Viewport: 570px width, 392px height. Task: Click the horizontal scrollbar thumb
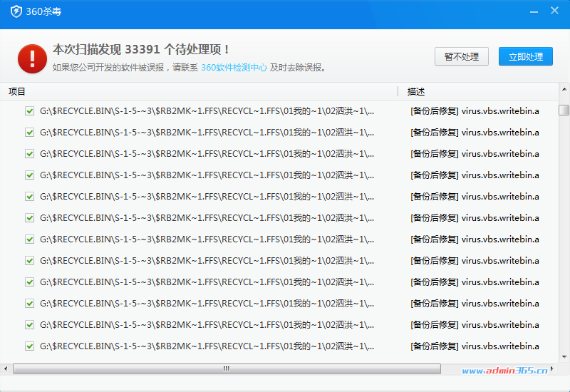click(x=227, y=368)
